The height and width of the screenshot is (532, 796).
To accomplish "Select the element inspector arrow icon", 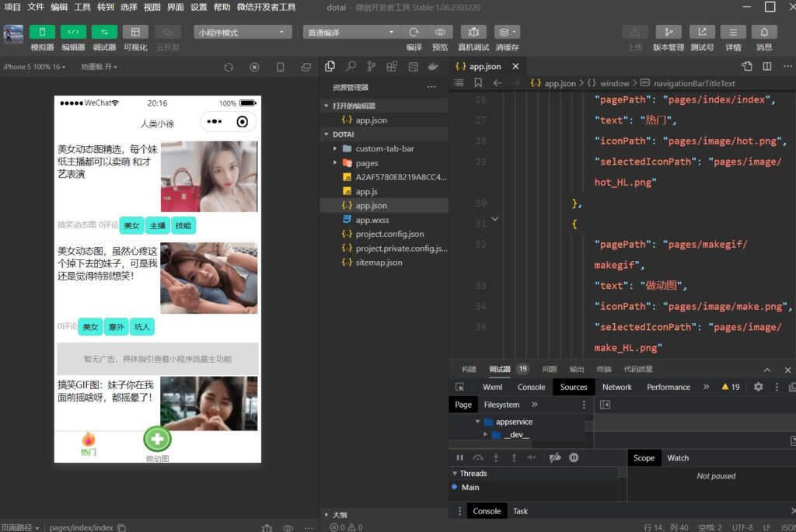I will (x=460, y=387).
